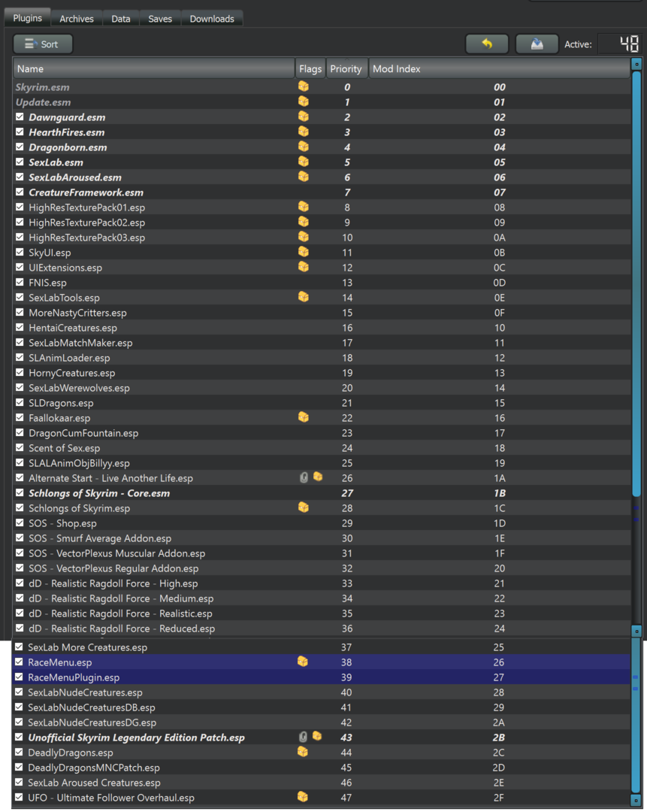This screenshot has width=647, height=812.
Task: Switch to the Plugins tab
Action: (x=28, y=18)
